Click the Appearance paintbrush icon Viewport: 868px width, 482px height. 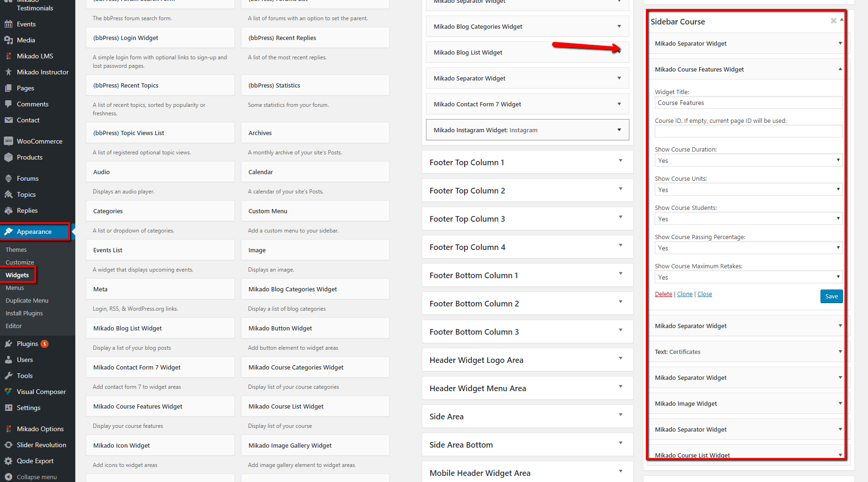tap(8, 232)
